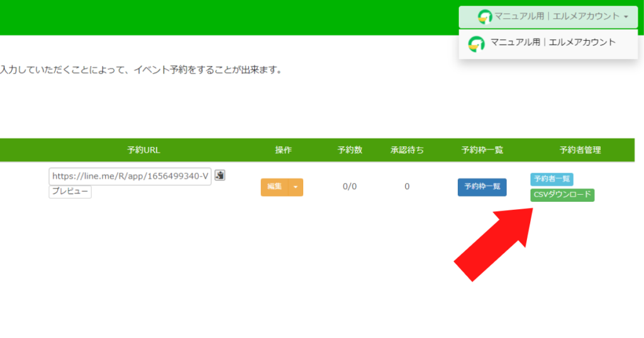The height and width of the screenshot is (338, 644).
Task: Open the マニュアル用｜エルメアカウント account dropdown
Action: pyautogui.click(x=548, y=17)
